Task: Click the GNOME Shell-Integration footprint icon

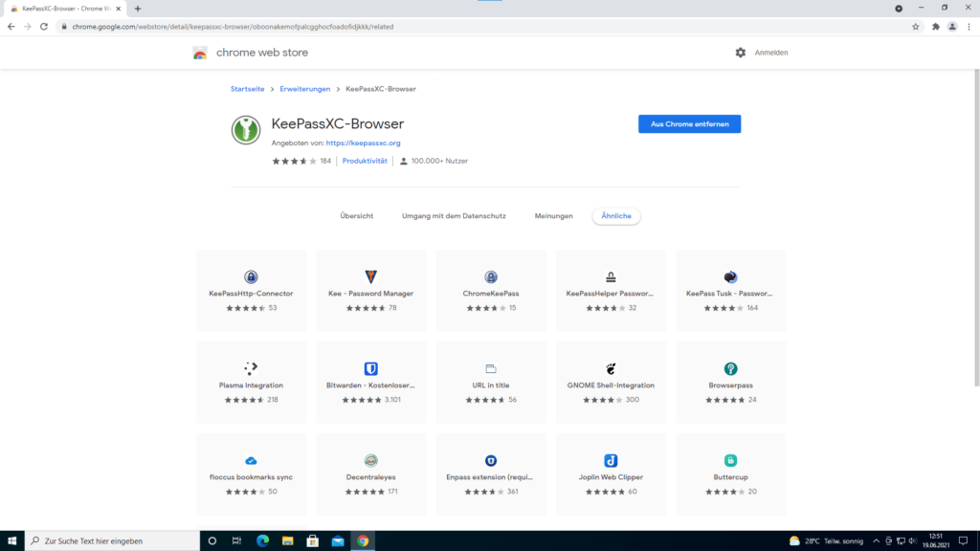Action: tap(611, 368)
